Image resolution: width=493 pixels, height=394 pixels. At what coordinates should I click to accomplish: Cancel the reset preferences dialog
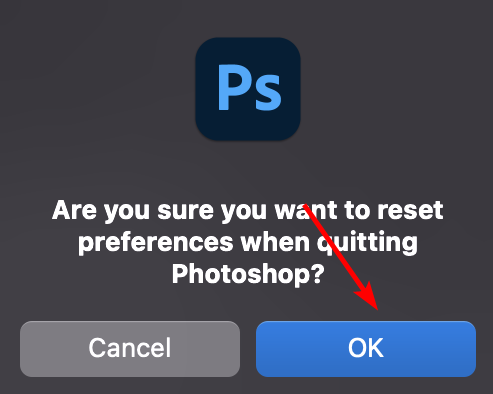click(130, 349)
